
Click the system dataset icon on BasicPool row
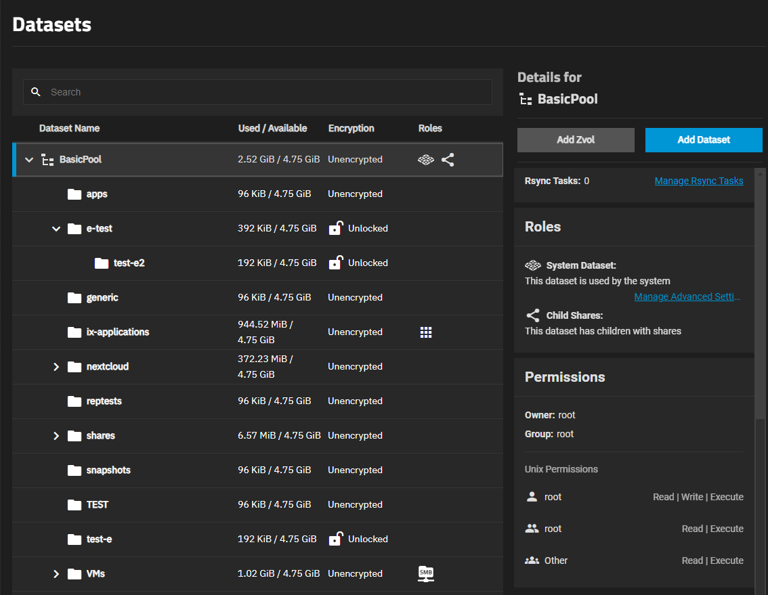426,160
